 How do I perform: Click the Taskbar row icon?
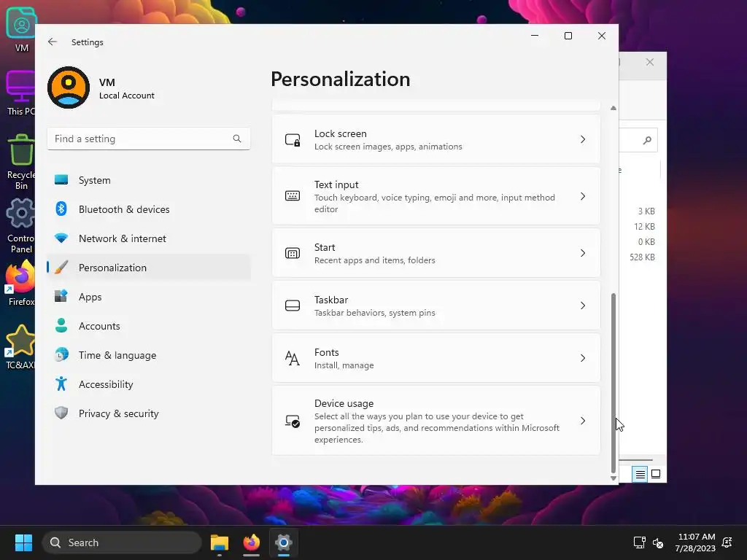(x=293, y=306)
